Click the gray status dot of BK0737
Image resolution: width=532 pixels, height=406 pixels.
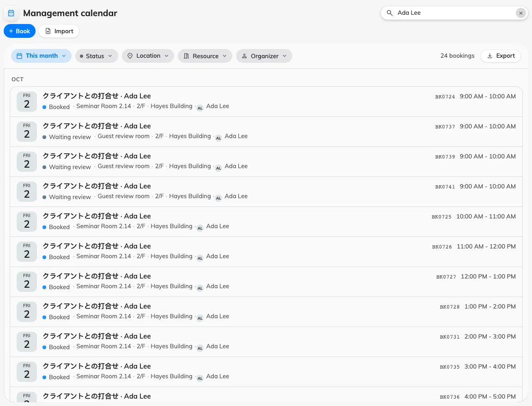click(x=44, y=137)
